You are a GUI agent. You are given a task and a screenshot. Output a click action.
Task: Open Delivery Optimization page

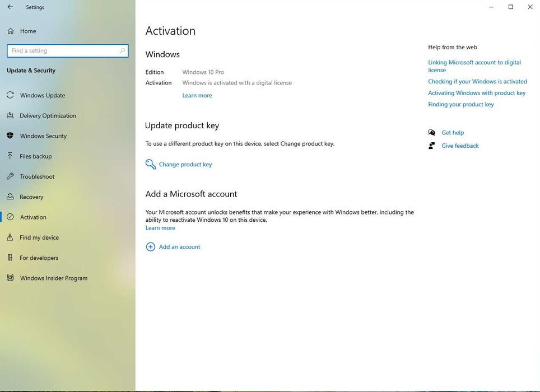coord(67,115)
